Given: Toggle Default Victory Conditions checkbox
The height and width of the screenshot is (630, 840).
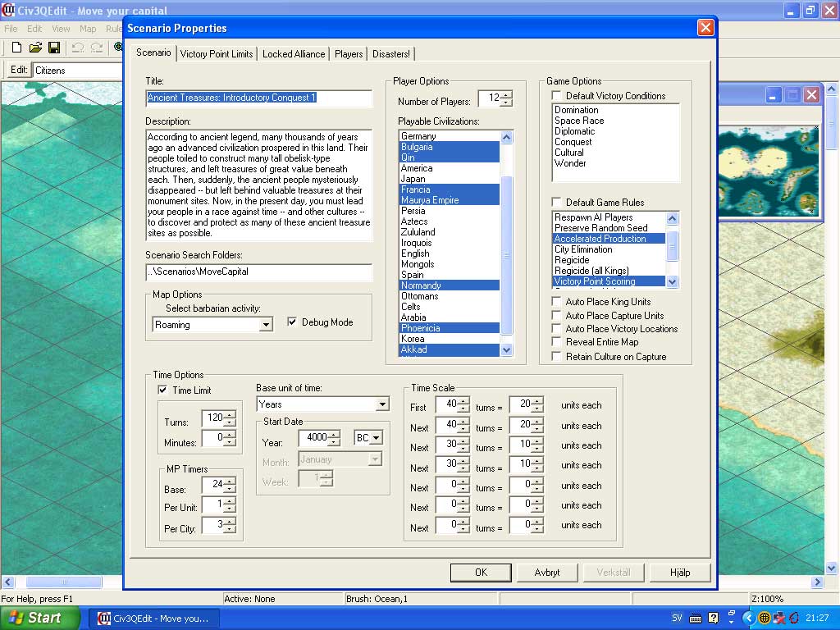Looking at the screenshot, I should [557, 95].
